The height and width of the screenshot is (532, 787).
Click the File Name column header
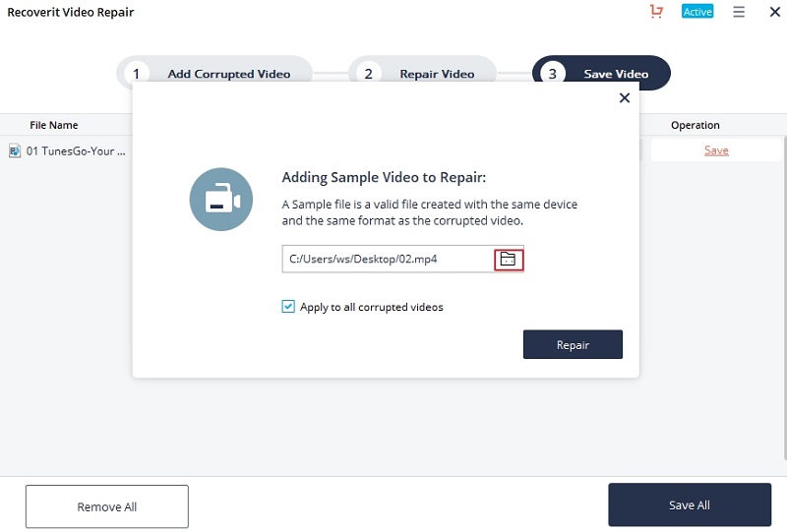click(x=54, y=125)
